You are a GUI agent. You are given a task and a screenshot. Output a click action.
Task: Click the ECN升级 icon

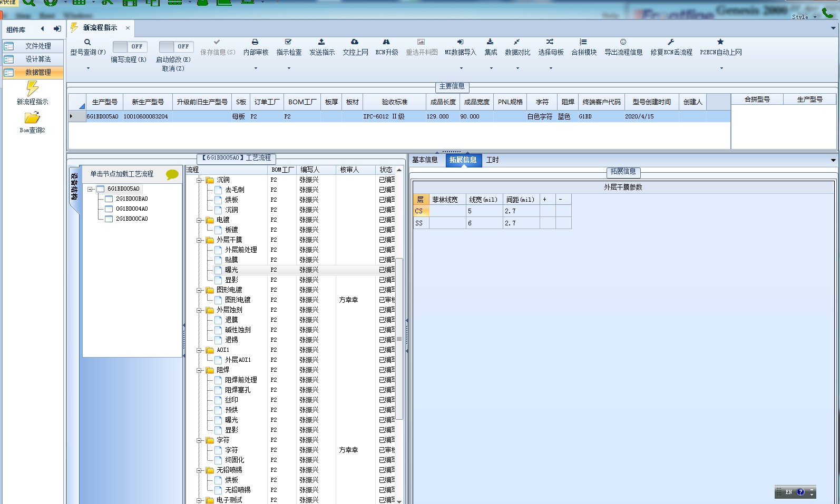pyautogui.click(x=386, y=42)
